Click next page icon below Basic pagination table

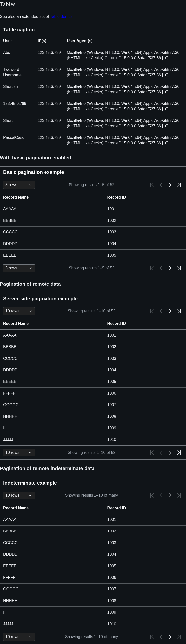click(x=170, y=268)
